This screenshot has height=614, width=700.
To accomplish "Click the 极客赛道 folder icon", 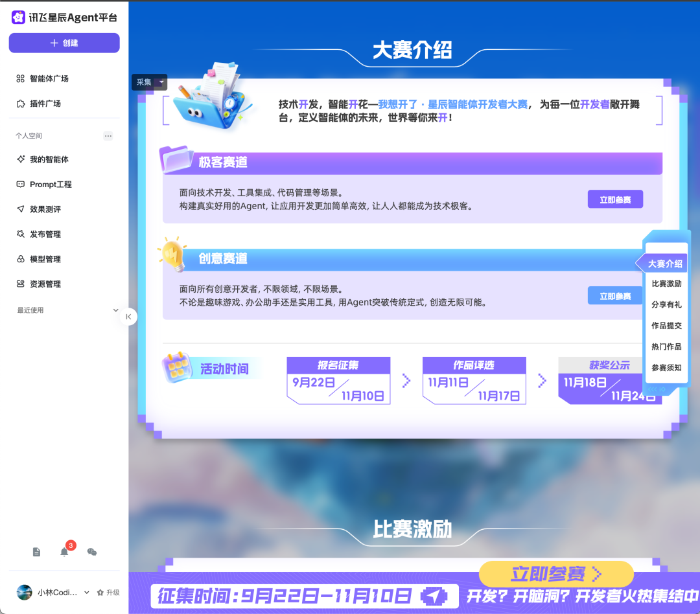I will (176, 159).
